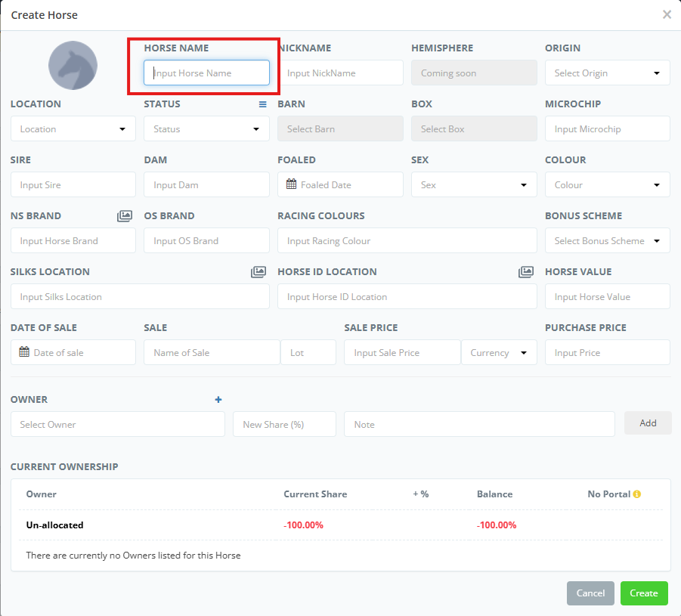Image resolution: width=681 pixels, height=616 pixels.
Task: Expand the Location dropdown
Action: 73,129
